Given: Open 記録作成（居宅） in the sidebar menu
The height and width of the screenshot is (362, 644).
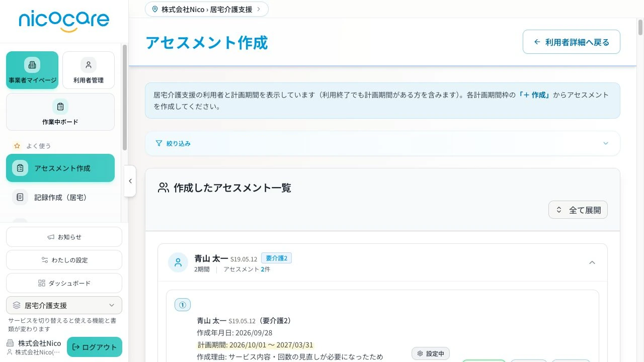Looking at the screenshot, I should 60,197.
